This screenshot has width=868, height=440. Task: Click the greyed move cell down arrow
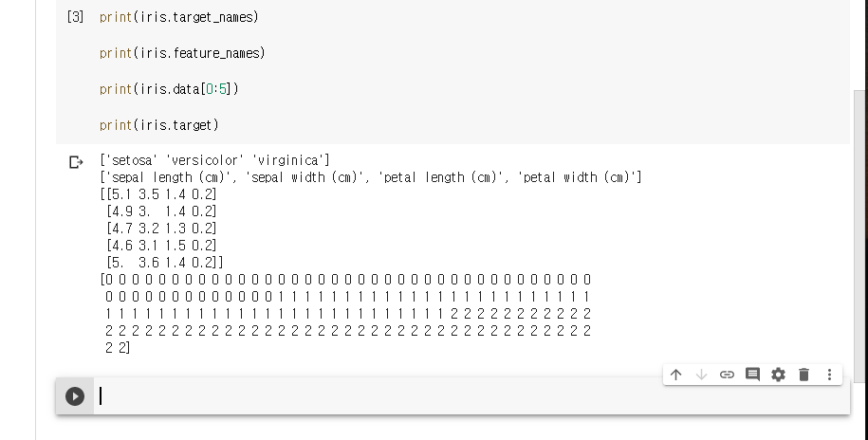tap(701, 375)
